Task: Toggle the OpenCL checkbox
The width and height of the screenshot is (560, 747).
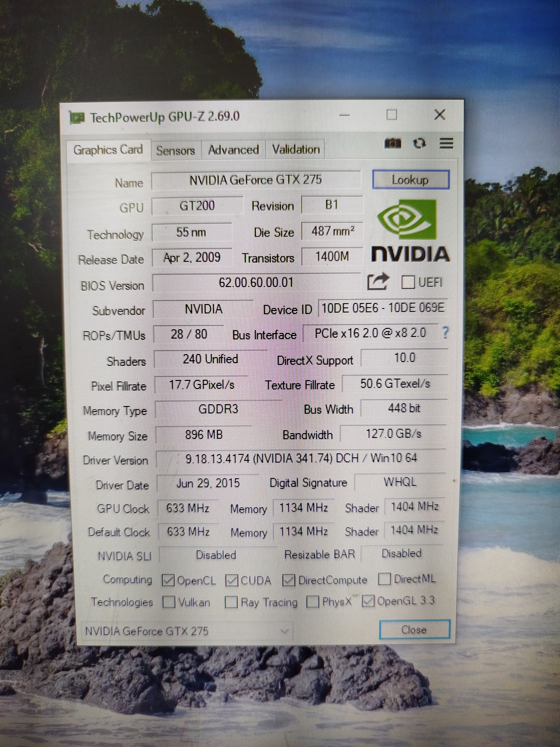Action: pyautogui.click(x=168, y=580)
